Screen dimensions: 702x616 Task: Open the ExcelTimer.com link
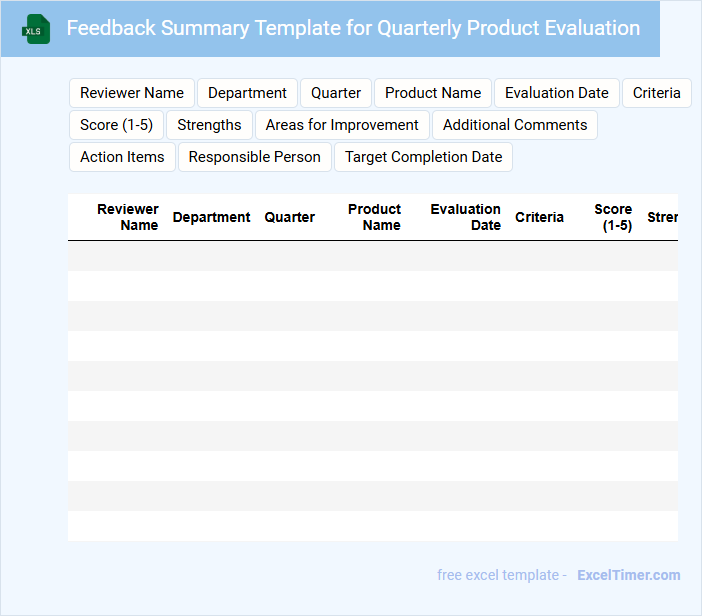coord(628,575)
